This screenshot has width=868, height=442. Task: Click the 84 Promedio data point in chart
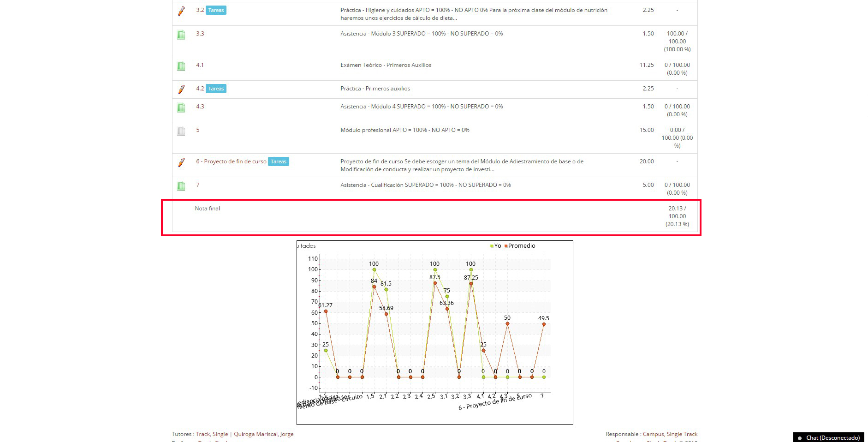(374, 287)
